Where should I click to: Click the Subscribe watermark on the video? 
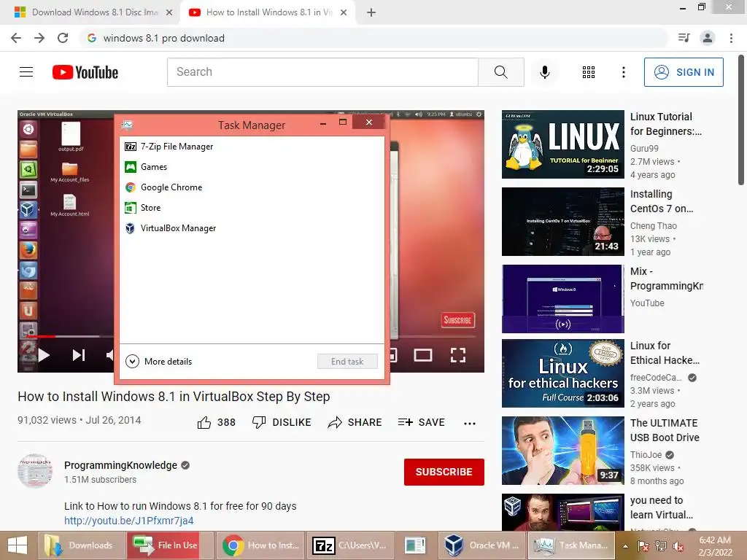tap(457, 320)
